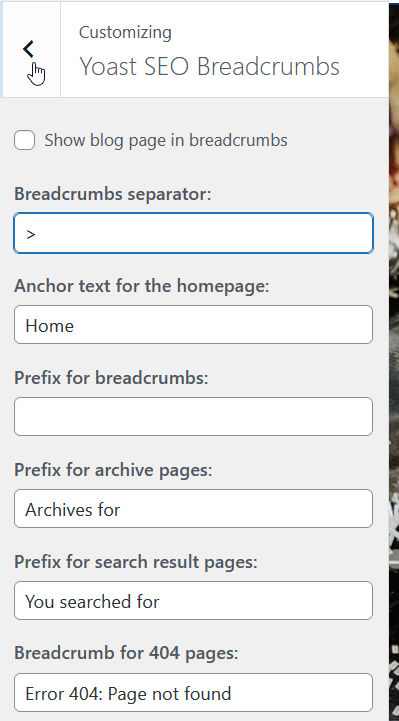Click the 'Show blog page in breadcrumbs' label
Screen dimensions: 399x721
tap(166, 140)
